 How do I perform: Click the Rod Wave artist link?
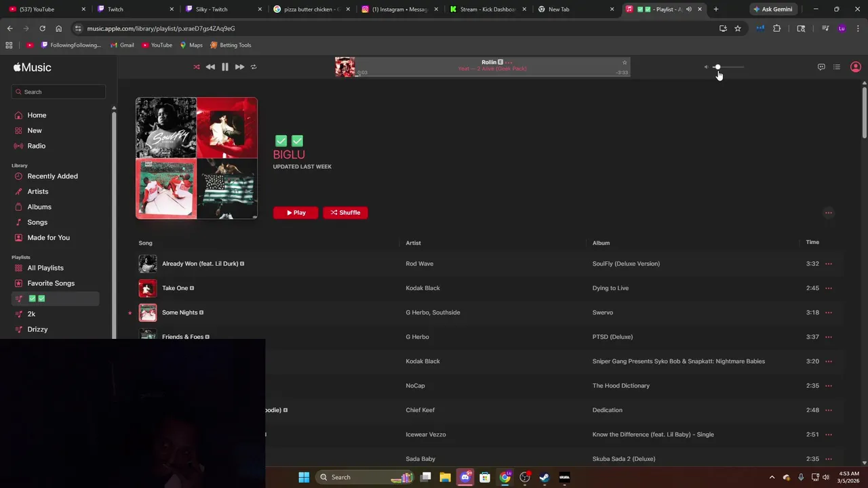pyautogui.click(x=419, y=264)
